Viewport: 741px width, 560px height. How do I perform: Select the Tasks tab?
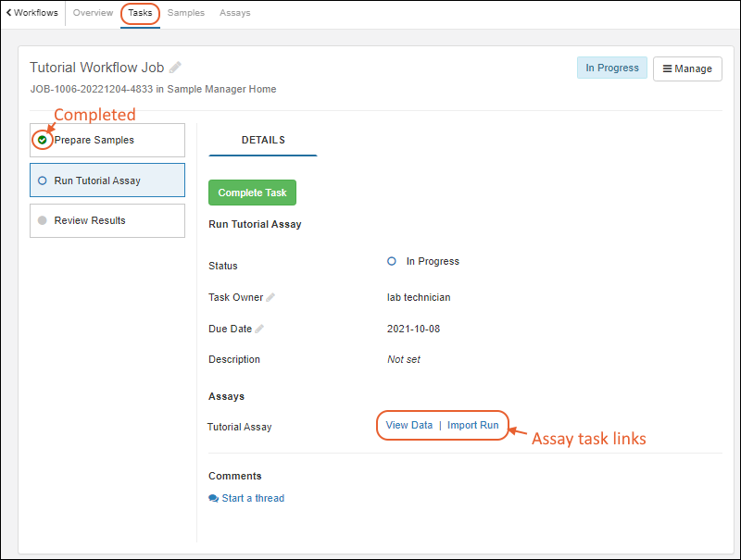[140, 13]
